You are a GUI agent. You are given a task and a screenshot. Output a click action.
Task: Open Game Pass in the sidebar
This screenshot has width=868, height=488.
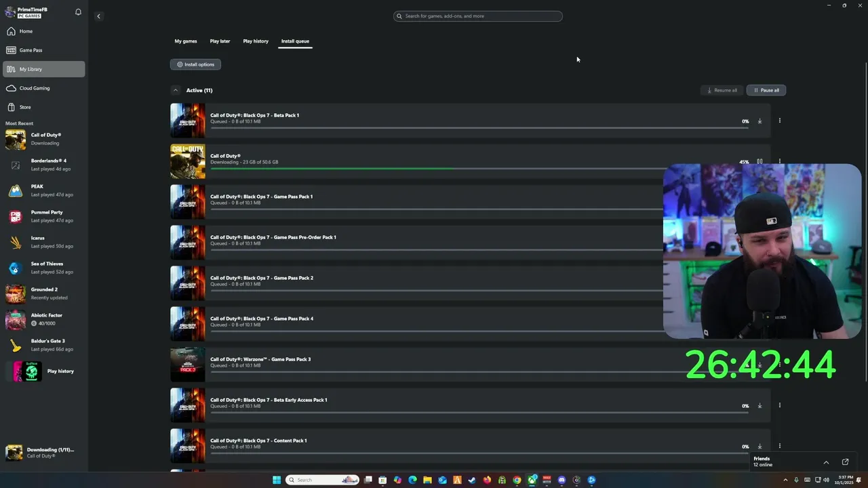[x=44, y=50]
